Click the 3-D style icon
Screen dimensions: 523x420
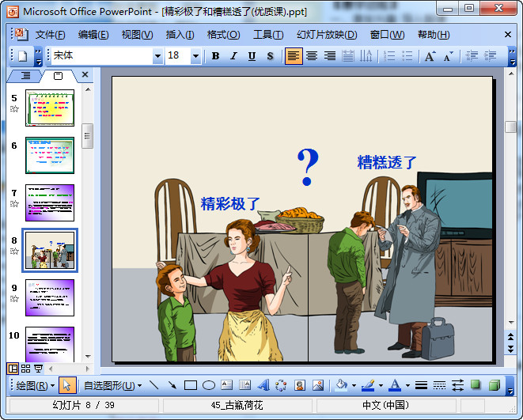click(494, 386)
